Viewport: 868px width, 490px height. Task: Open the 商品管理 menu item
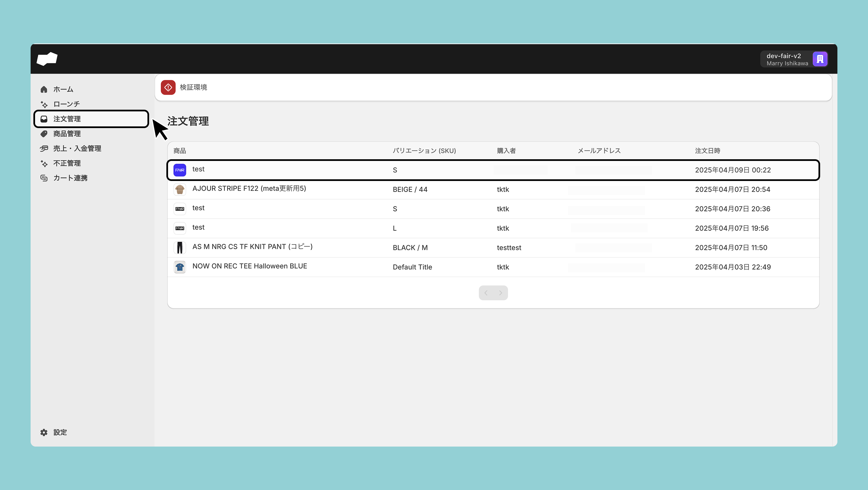click(x=67, y=134)
